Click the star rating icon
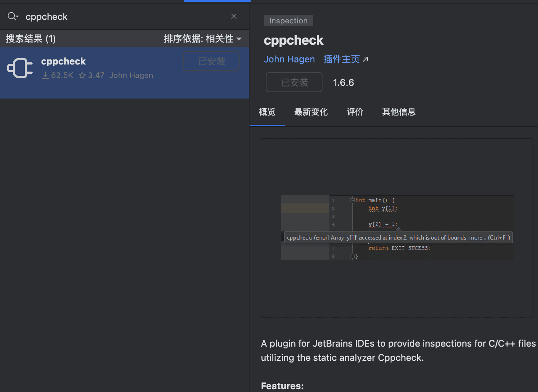 pos(82,75)
